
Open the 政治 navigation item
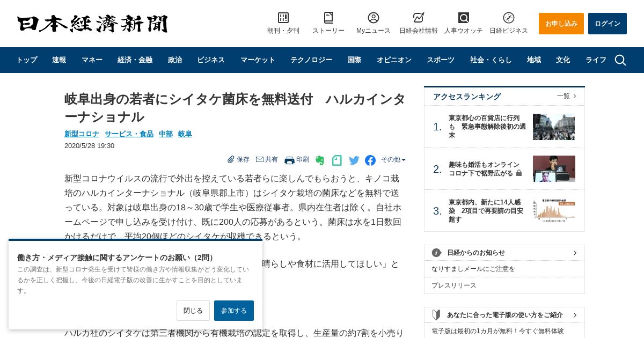175,60
